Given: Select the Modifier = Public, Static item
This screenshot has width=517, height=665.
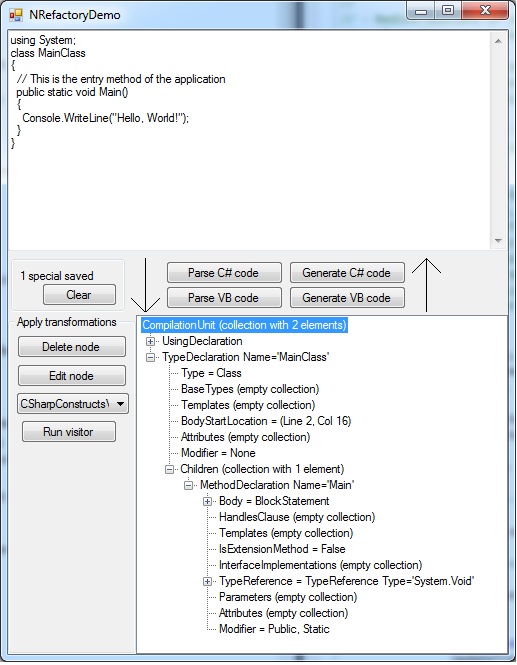Looking at the screenshot, I should pyautogui.click(x=274, y=629).
